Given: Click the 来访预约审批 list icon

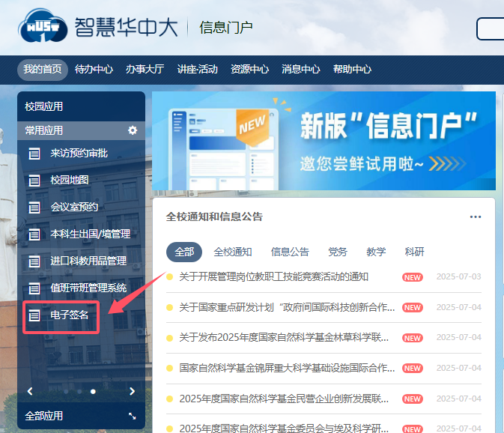Looking at the screenshot, I should pos(34,154).
